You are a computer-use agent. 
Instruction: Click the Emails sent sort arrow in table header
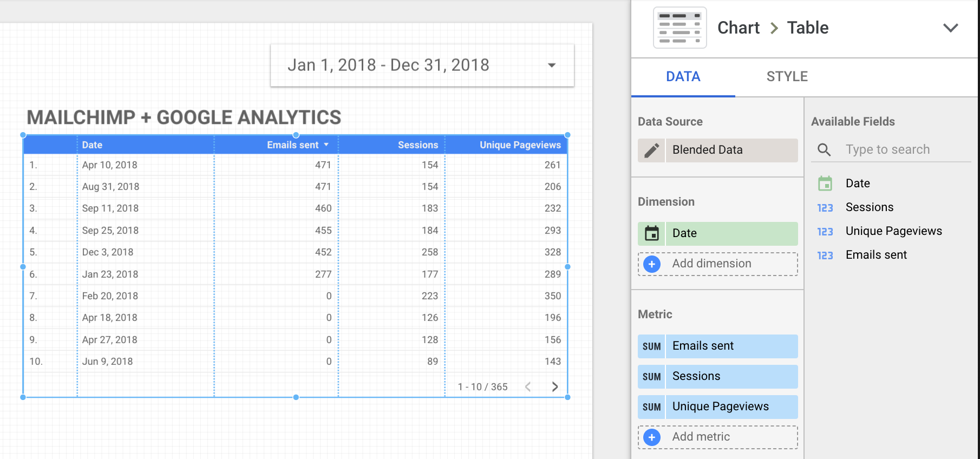point(326,145)
